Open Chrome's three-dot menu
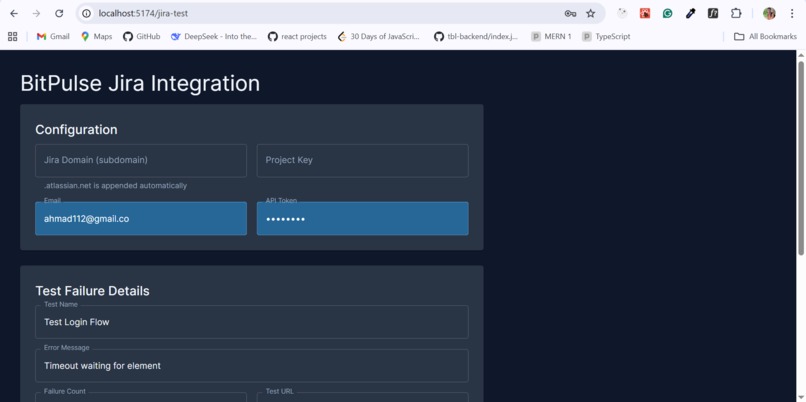The width and height of the screenshot is (806, 402). point(792,13)
